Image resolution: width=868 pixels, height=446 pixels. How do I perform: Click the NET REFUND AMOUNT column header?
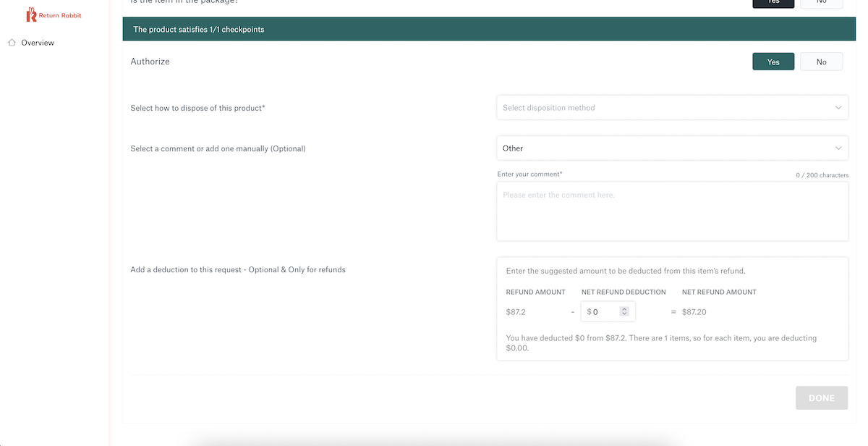(719, 292)
